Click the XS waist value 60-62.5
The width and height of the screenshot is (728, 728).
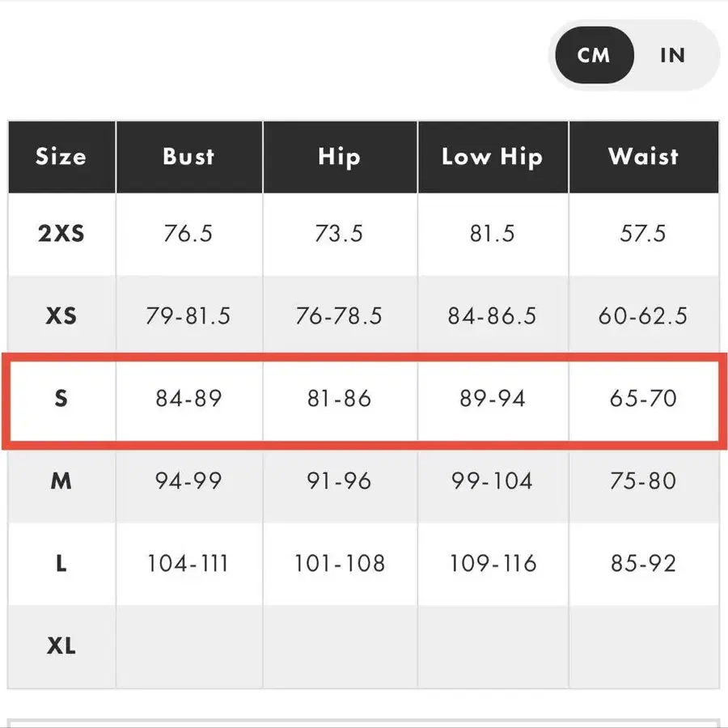[x=643, y=315]
